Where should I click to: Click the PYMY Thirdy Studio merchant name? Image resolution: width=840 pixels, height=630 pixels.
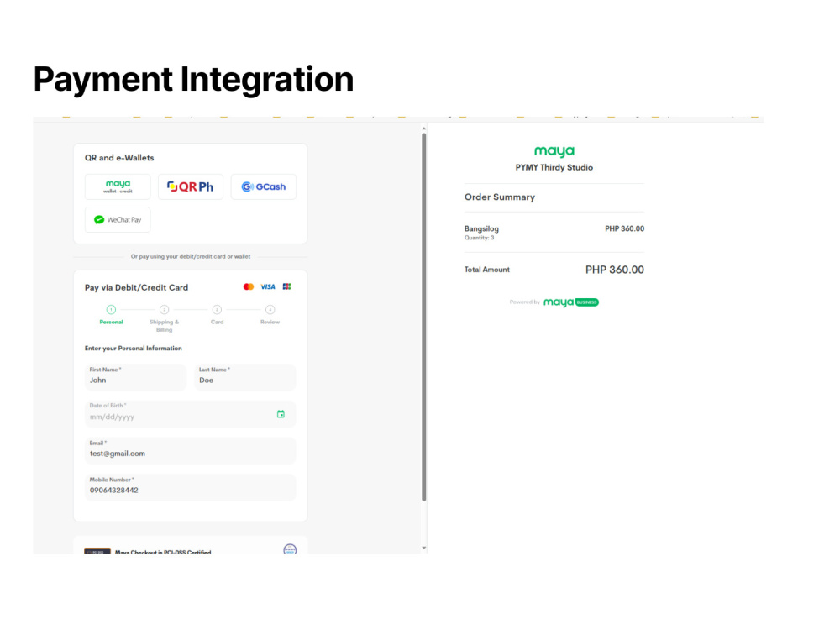click(554, 168)
